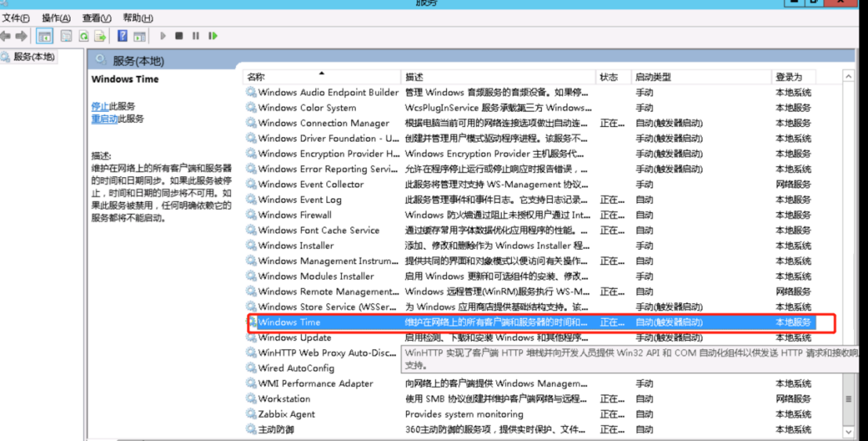Select the Windows Management Instrumentation service name
868x441 pixels.
329,261
